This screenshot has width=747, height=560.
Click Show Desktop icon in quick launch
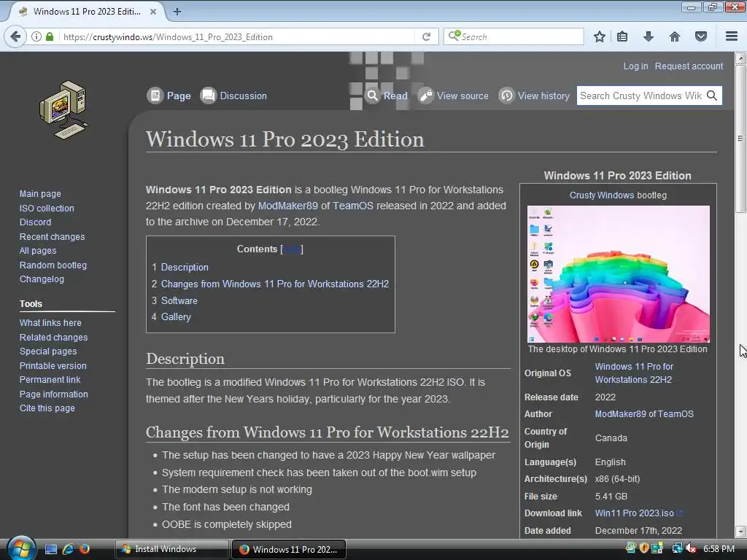pyautogui.click(x=51, y=549)
